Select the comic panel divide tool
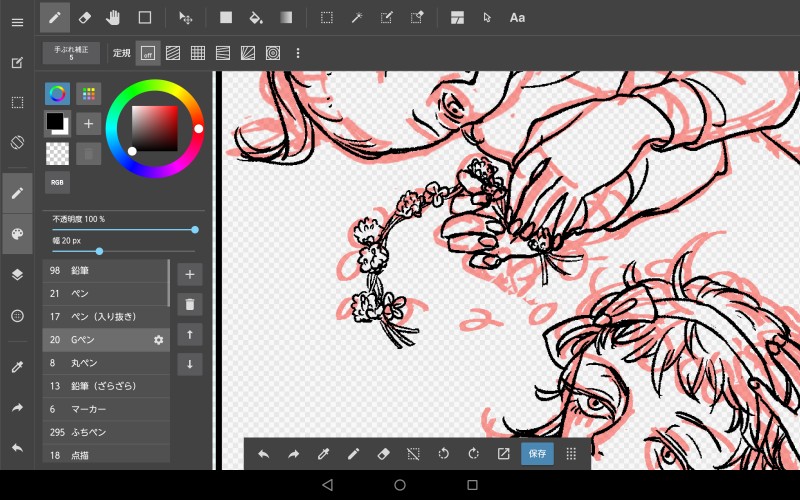The image size is (800, 500). click(x=457, y=18)
